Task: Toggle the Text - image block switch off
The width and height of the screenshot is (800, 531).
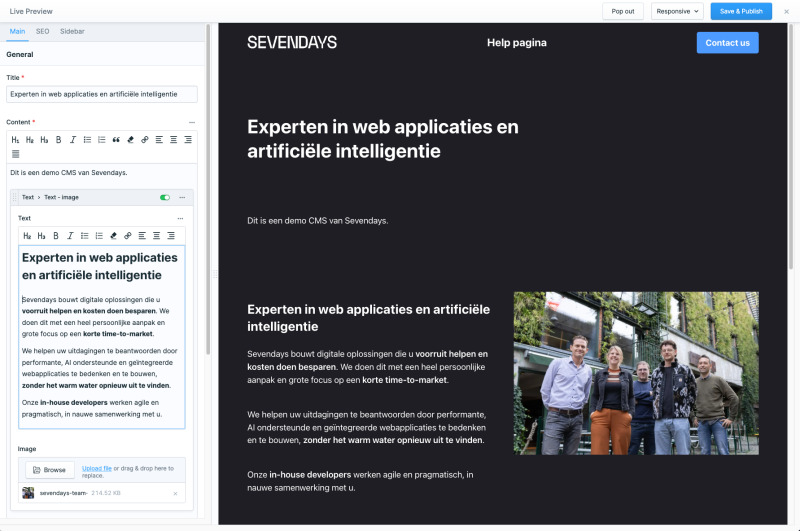Action: click(165, 197)
